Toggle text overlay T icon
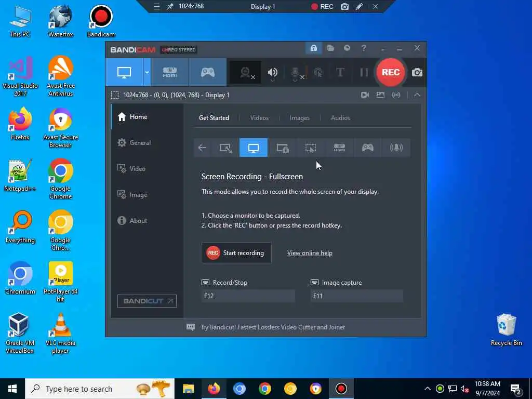 [x=340, y=72]
